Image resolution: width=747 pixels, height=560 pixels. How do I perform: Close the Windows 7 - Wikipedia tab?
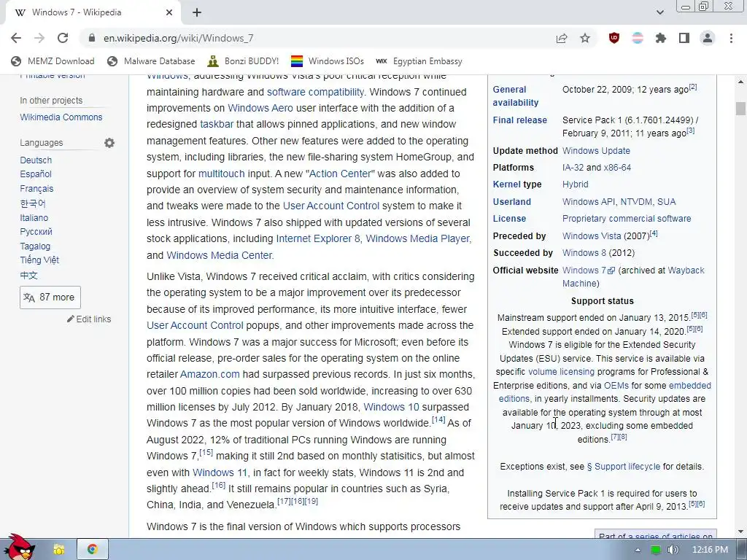[169, 13]
